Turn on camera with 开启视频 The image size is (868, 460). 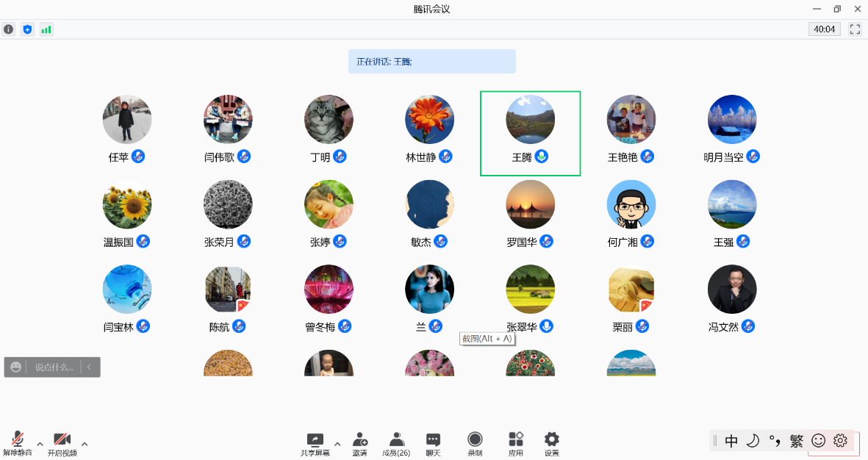62,443
